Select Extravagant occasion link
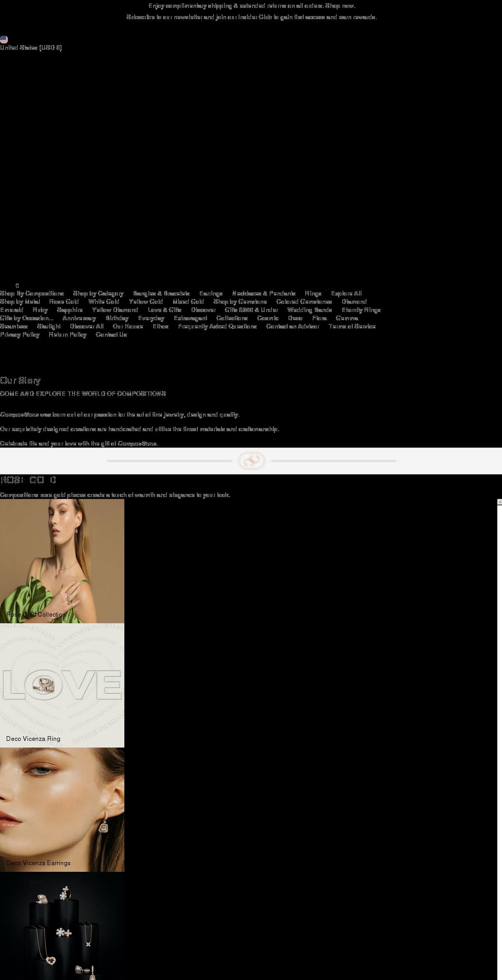 point(190,318)
